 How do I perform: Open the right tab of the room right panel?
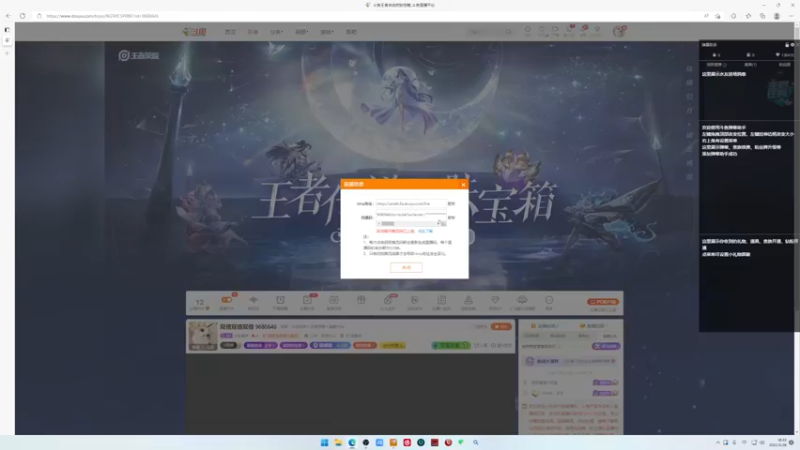tap(592, 326)
